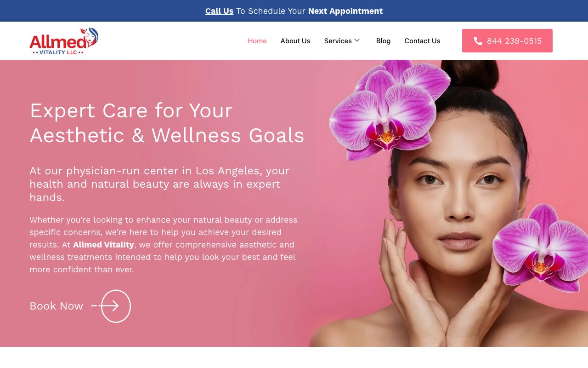Expand the Services chevron arrow
Viewport: 588px width, 368px height.
point(357,40)
